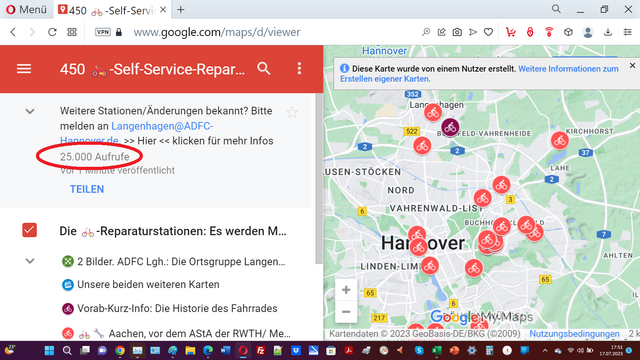Open the three-dot options menu of the map
The image size is (640, 360).
(299, 69)
